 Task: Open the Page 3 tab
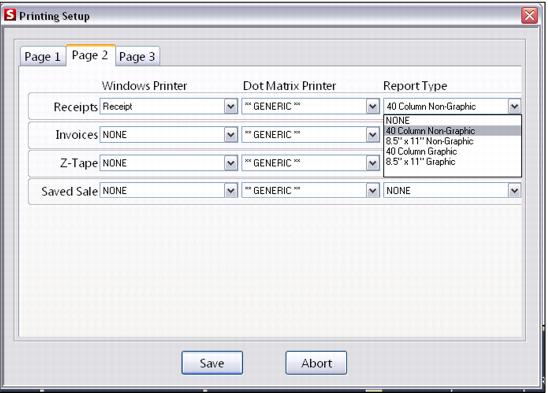(137, 56)
